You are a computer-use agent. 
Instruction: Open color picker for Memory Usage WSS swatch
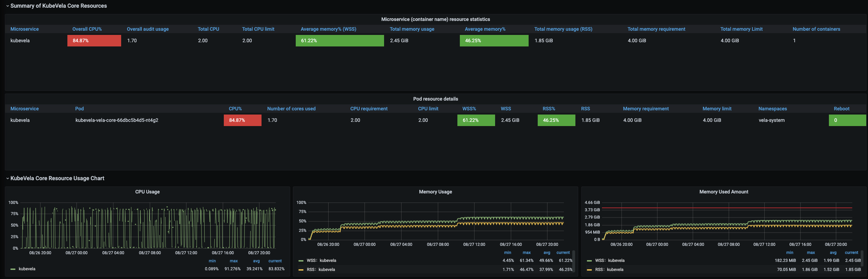301,261
